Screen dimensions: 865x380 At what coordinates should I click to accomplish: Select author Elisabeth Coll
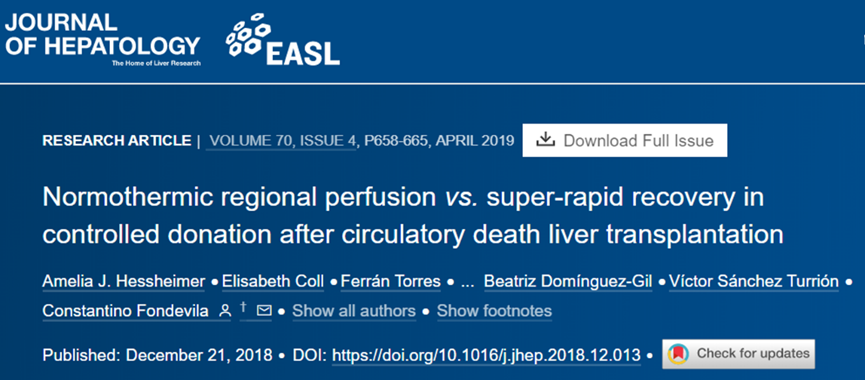[x=273, y=282]
